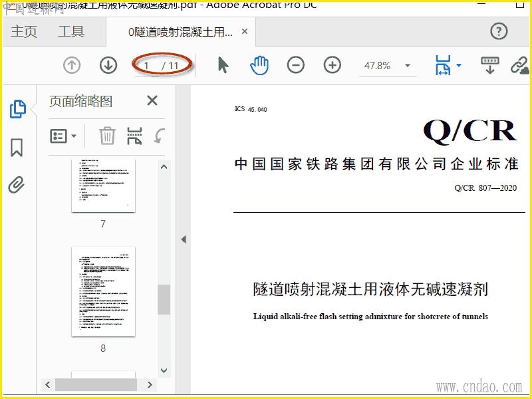Close the 0隧道喷射混凝土用 document tab

coord(245,31)
